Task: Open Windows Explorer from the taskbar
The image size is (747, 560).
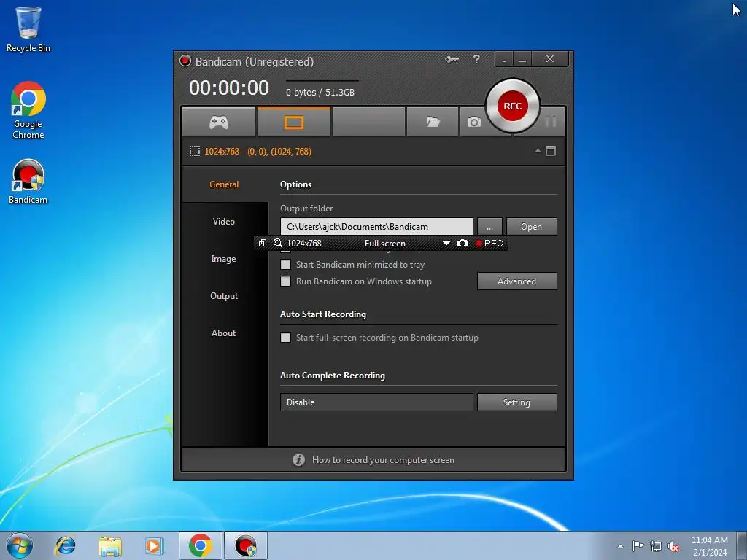Action: tap(110, 545)
